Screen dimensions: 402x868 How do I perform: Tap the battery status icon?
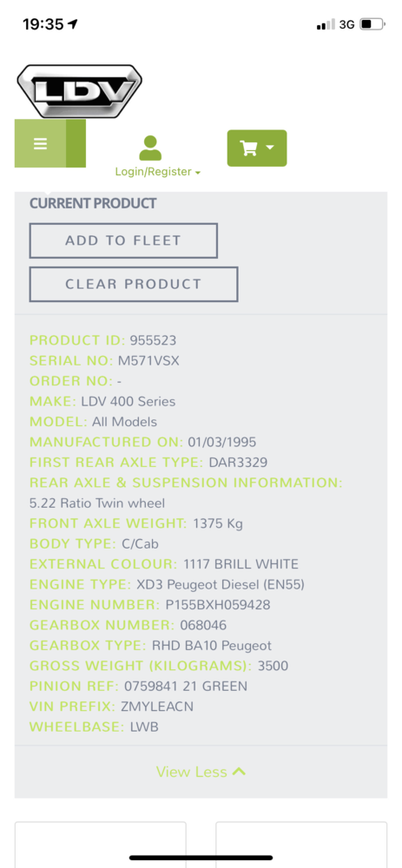(x=372, y=24)
